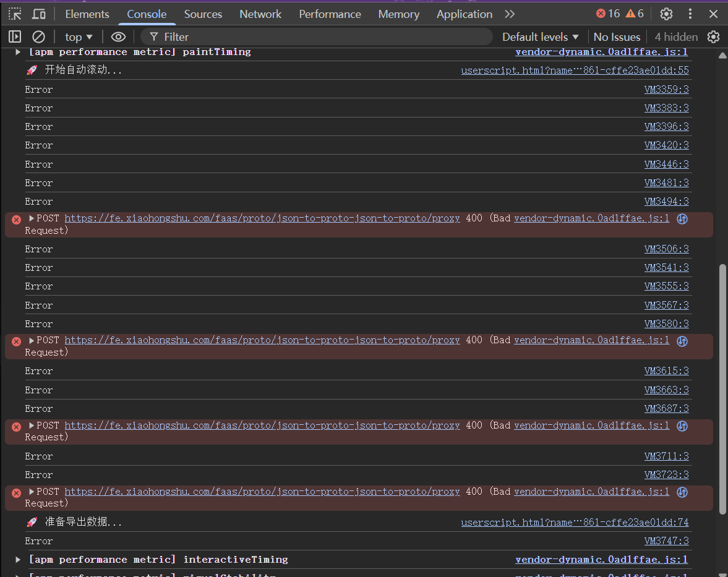The width and height of the screenshot is (728, 577).
Task: Show the console sidebar panel
Action: click(x=15, y=37)
